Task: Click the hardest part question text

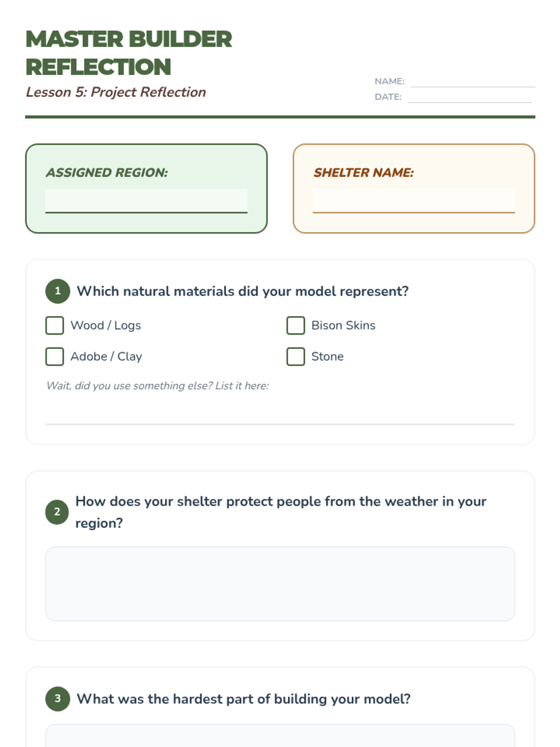Action: (244, 699)
